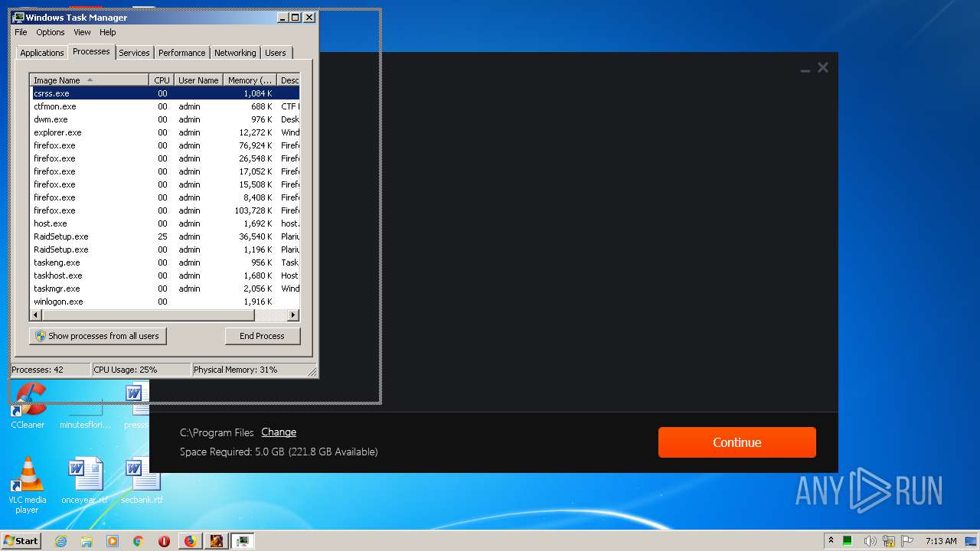Open the File menu in Task Manager
Screen dimensions: 980x551
(x=21, y=32)
